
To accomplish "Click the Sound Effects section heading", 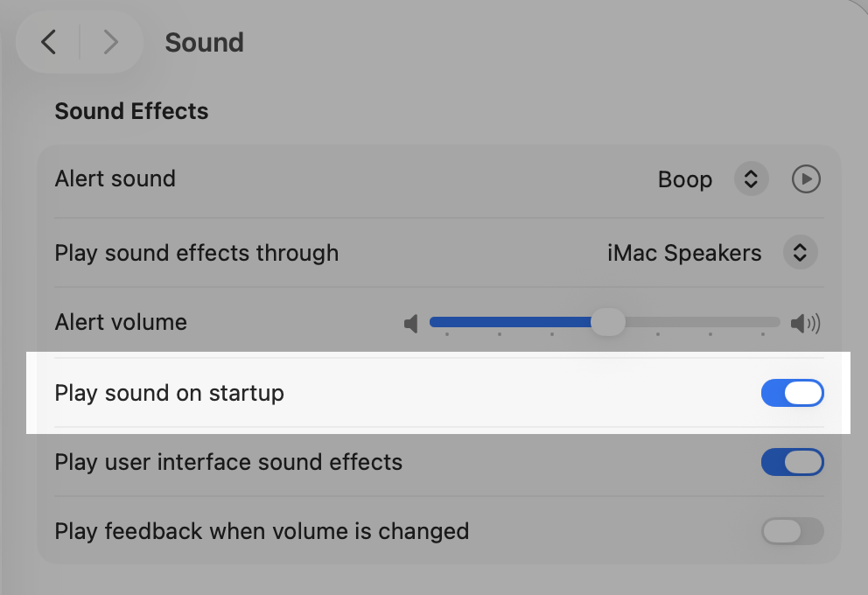I will (131, 111).
